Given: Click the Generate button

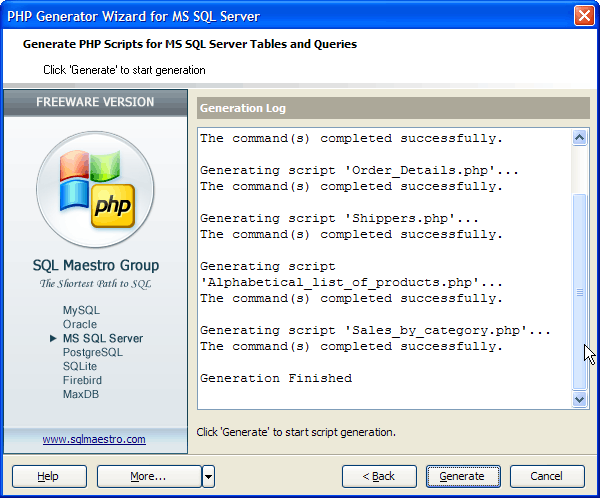Looking at the screenshot, I should point(463,476).
